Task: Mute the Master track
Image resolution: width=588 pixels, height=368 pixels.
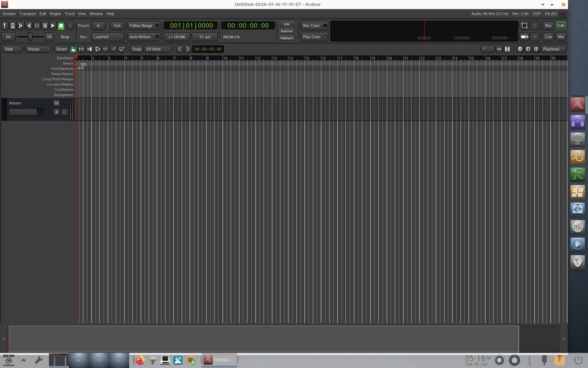Action: click(56, 103)
